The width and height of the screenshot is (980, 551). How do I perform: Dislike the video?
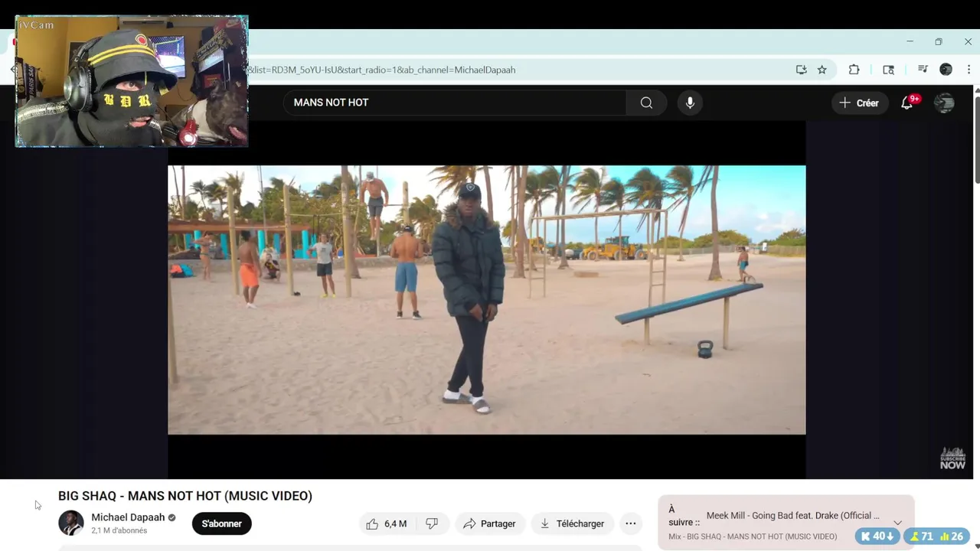pyautogui.click(x=432, y=523)
